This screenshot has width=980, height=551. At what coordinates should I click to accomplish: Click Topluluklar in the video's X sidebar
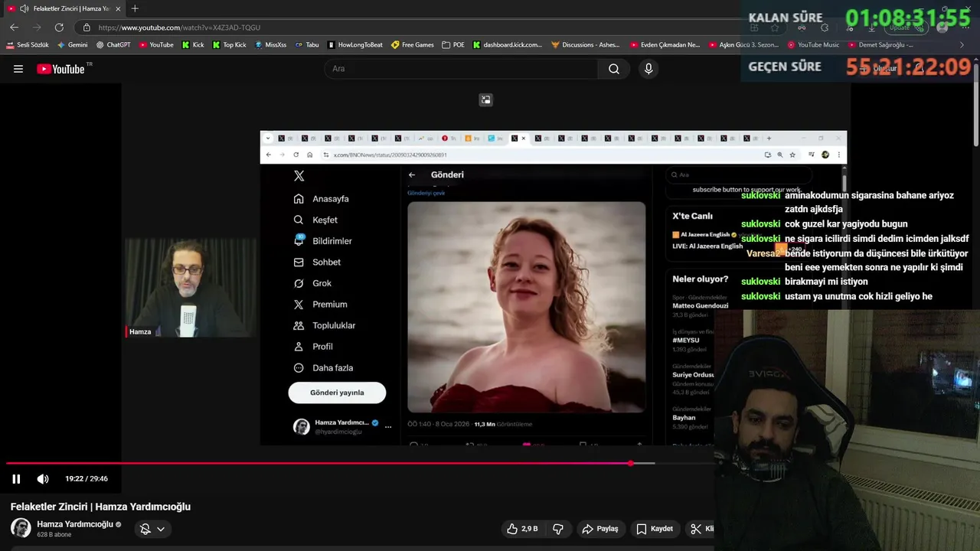pyautogui.click(x=325, y=325)
